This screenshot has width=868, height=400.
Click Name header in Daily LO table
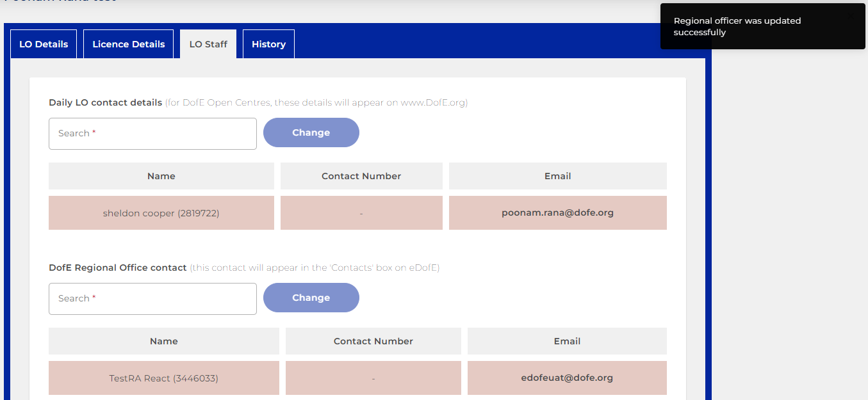tap(161, 176)
